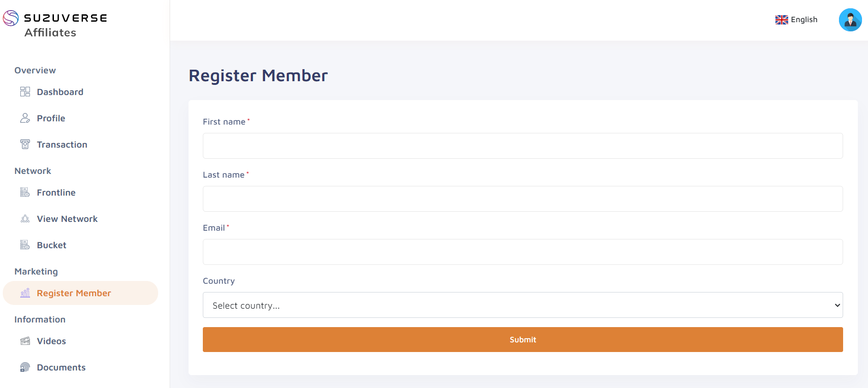
Task: Click the Frontline icon
Action: coord(25,192)
